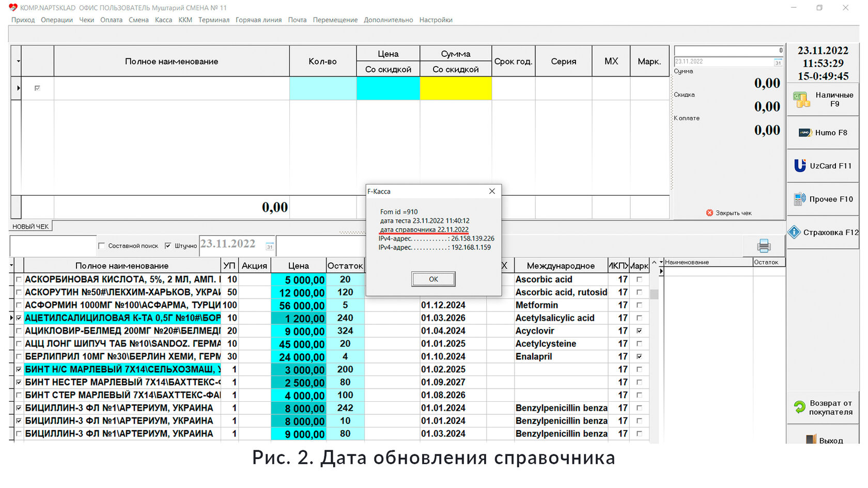The image size is (868, 488).
Task: Open the receipt table header dropdown arrow
Action: (x=18, y=61)
